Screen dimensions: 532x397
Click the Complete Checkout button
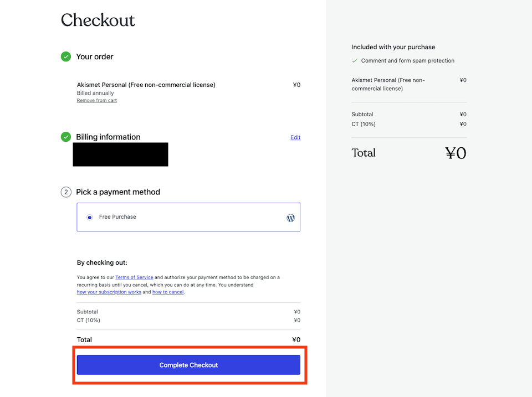tap(188, 365)
